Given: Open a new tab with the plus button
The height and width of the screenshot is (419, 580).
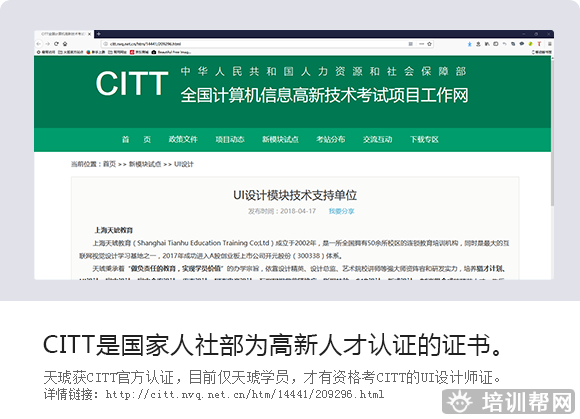Looking at the screenshot, I should [x=99, y=34].
